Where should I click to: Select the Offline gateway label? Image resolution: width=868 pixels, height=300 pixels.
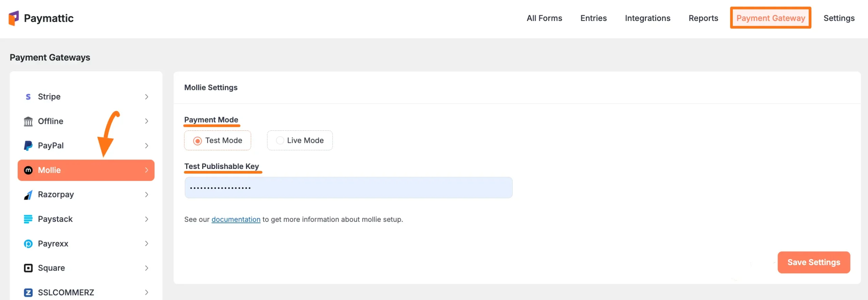point(51,121)
